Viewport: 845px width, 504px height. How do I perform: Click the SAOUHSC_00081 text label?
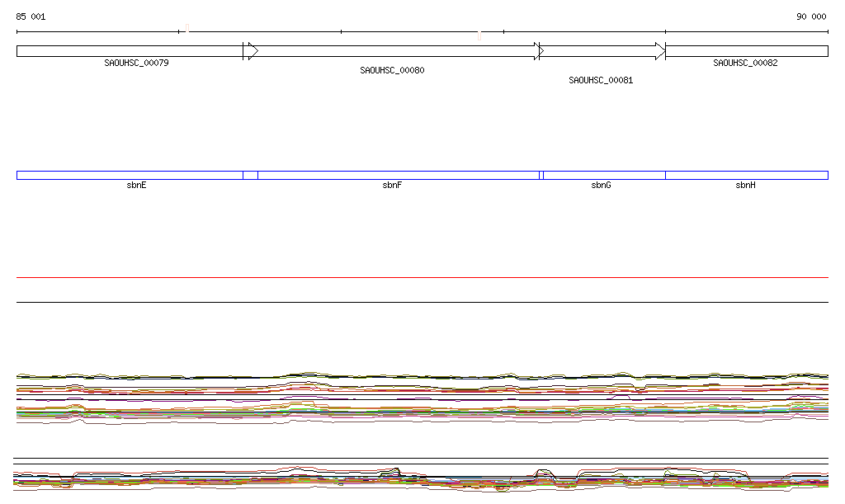[x=601, y=81]
